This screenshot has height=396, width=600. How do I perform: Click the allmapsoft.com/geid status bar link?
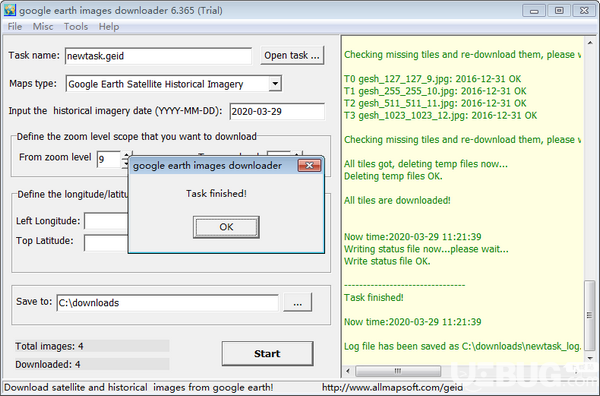392,388
